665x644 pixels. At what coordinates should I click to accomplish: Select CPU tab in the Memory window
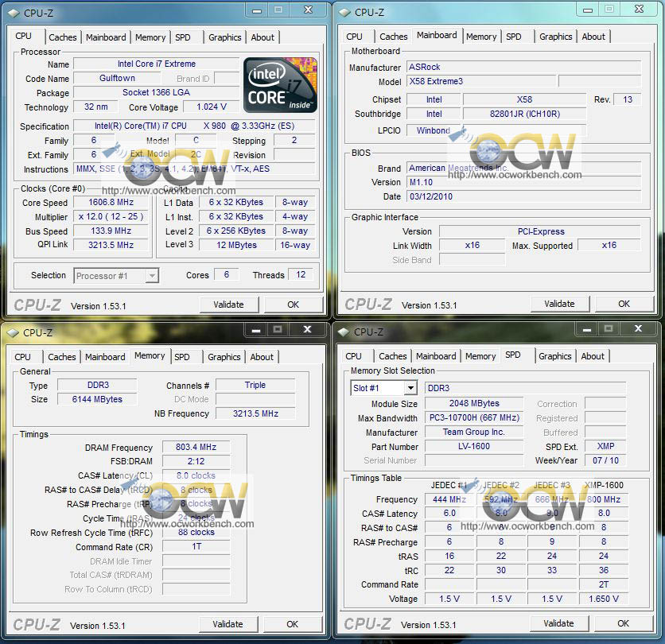point(22,357)
